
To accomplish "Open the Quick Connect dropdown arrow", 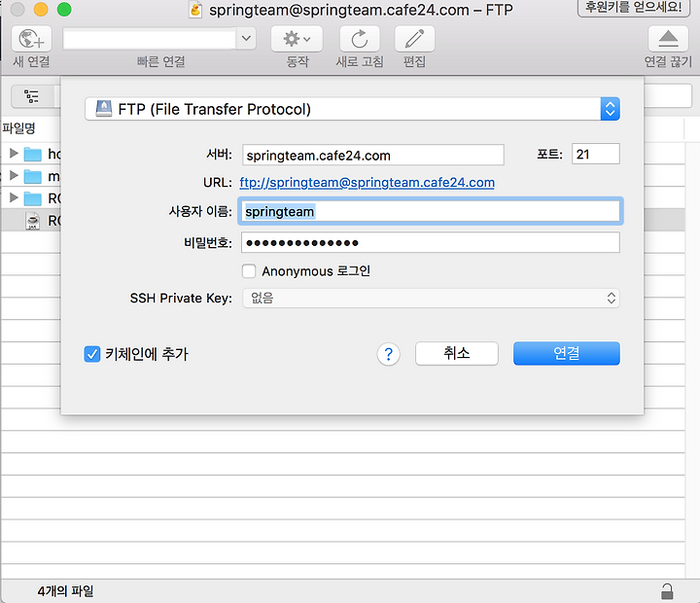I will (x=246, y=39).
